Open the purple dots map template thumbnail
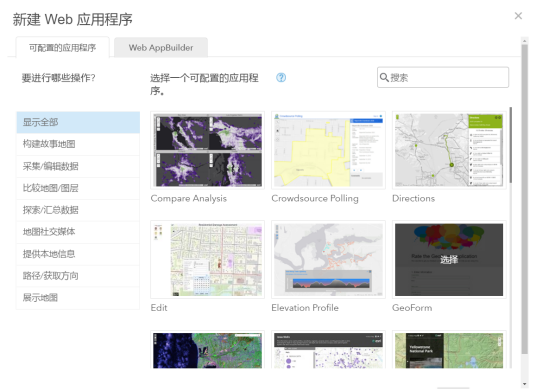Viewport: 537px width, 392px height. click(328, 350)
